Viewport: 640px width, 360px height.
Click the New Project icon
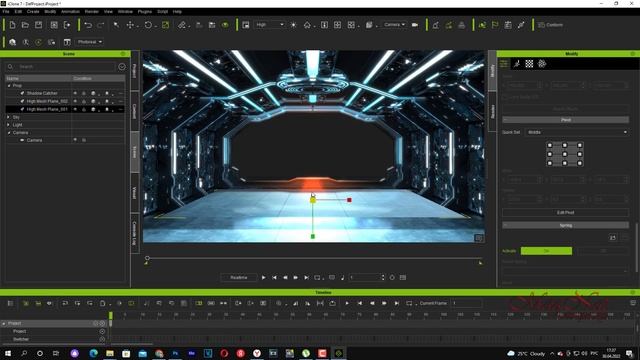click(x=12, y=25)
